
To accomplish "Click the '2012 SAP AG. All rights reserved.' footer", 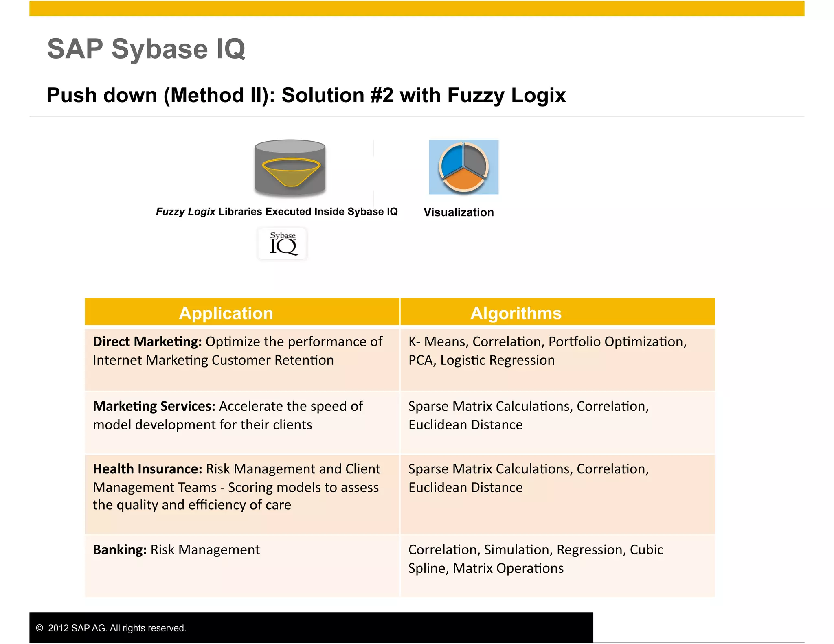I will (111, 628).
